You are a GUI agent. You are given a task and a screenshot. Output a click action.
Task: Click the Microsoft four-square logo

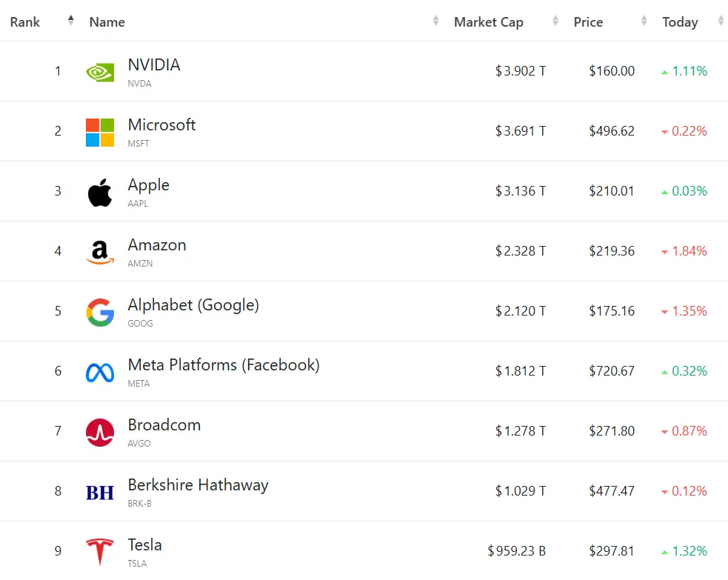point(100,132)
